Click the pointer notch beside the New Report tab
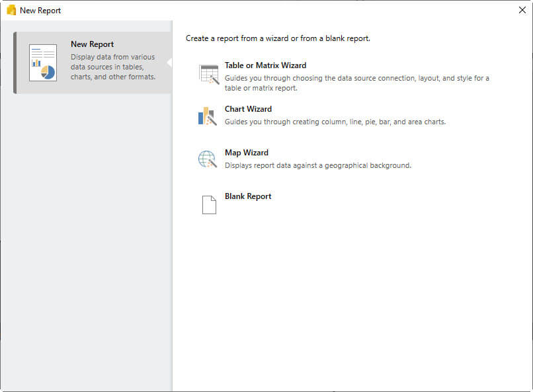 [x=169, y=62]
